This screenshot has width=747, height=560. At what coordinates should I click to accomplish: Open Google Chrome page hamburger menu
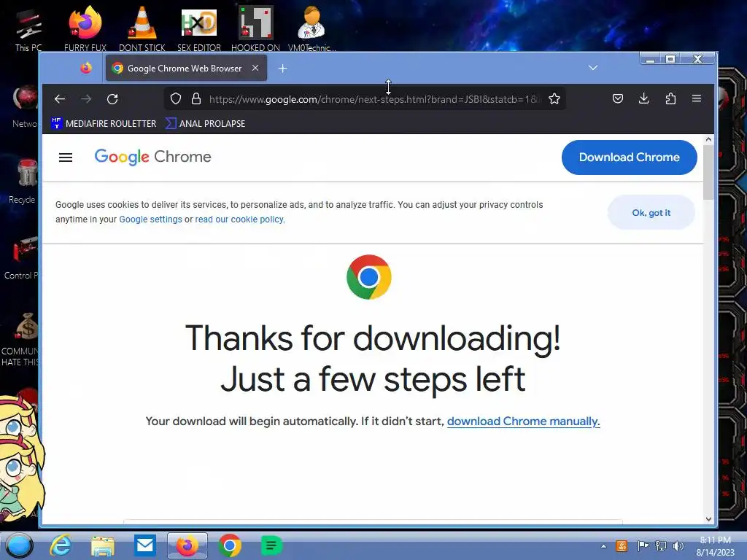66,157
